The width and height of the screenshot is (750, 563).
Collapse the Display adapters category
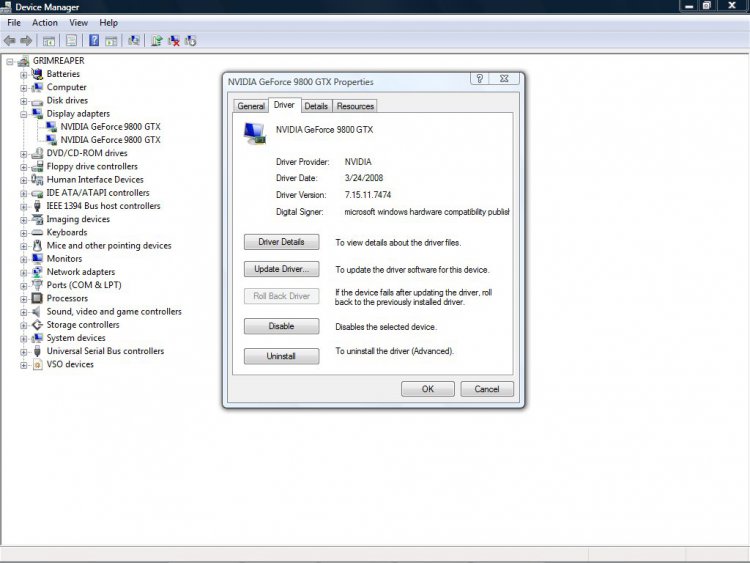[23, 114]
